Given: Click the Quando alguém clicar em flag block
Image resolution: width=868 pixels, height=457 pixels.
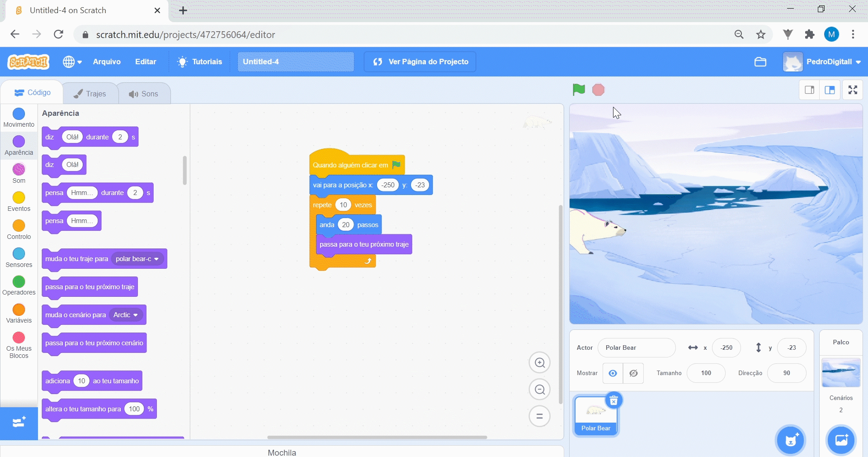Looking at the screenshot, I should click(x=357, y=164).
